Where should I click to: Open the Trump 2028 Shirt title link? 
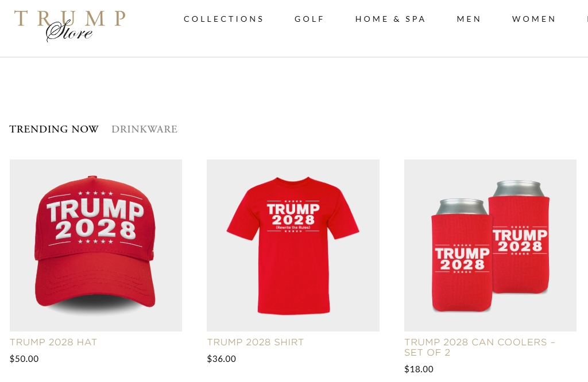click(x=256, y=342)
